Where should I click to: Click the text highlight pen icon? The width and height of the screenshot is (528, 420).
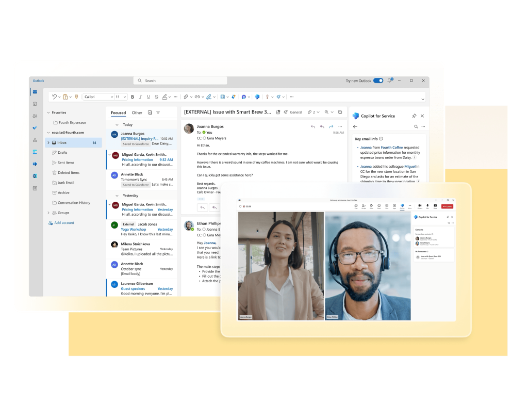click(164, 96)
